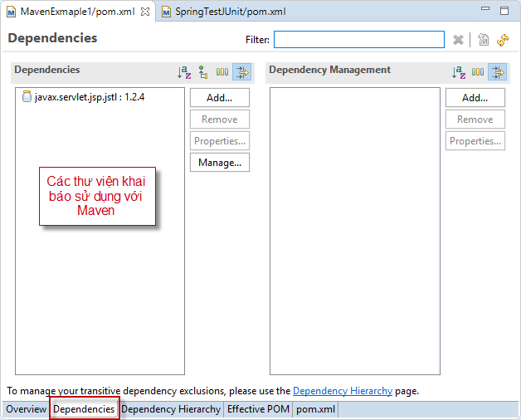The height and width of the screenshot is (420, 521).
Task: Open the pom.xml source tab
Action: (x=315, y=409)
